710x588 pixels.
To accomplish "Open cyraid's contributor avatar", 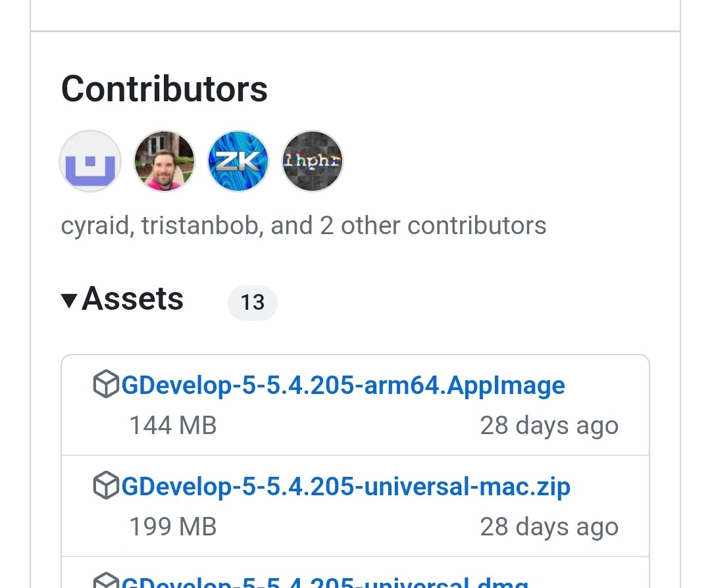I will pos(89,160).
